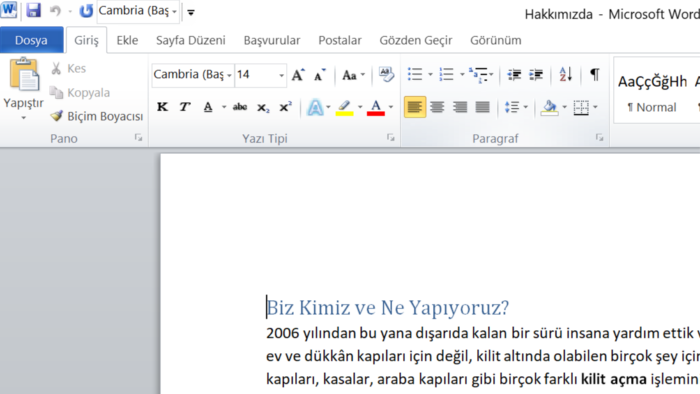Open font name combo box in ribbon
Screen dimensions: 700x394
pyautogui.click(x=193, y=75)
